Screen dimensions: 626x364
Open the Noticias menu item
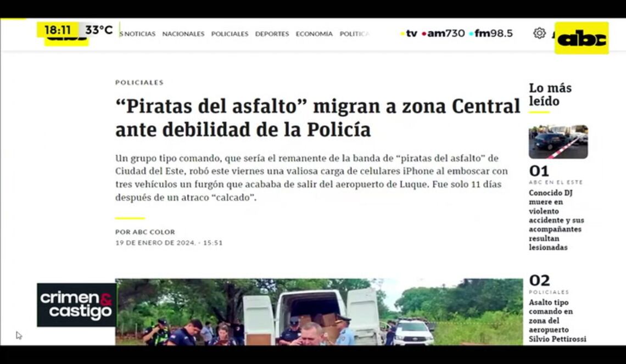click(x=138, y=34)
